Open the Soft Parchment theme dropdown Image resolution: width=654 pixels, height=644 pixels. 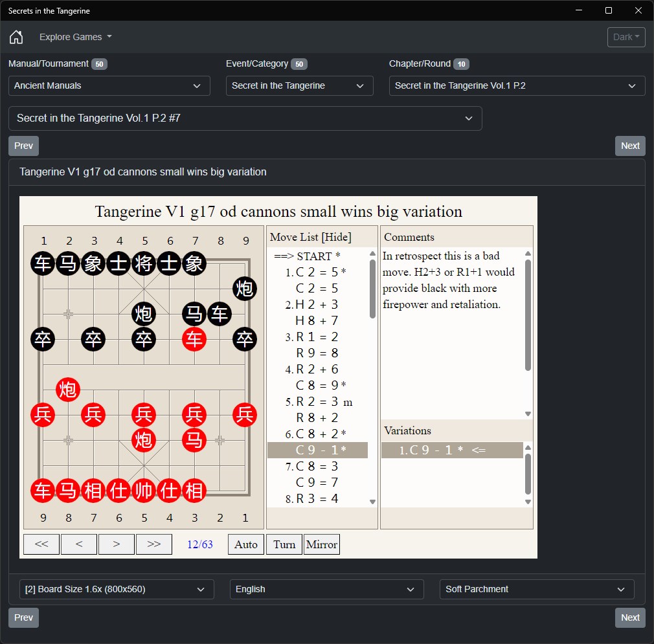(x=537, y=589)
